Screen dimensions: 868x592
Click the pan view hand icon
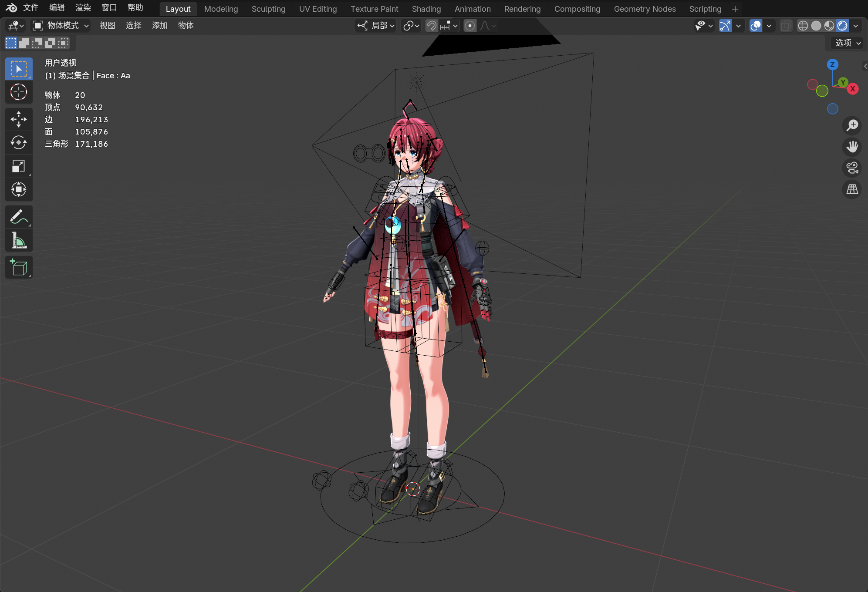(x=852, y=147)
